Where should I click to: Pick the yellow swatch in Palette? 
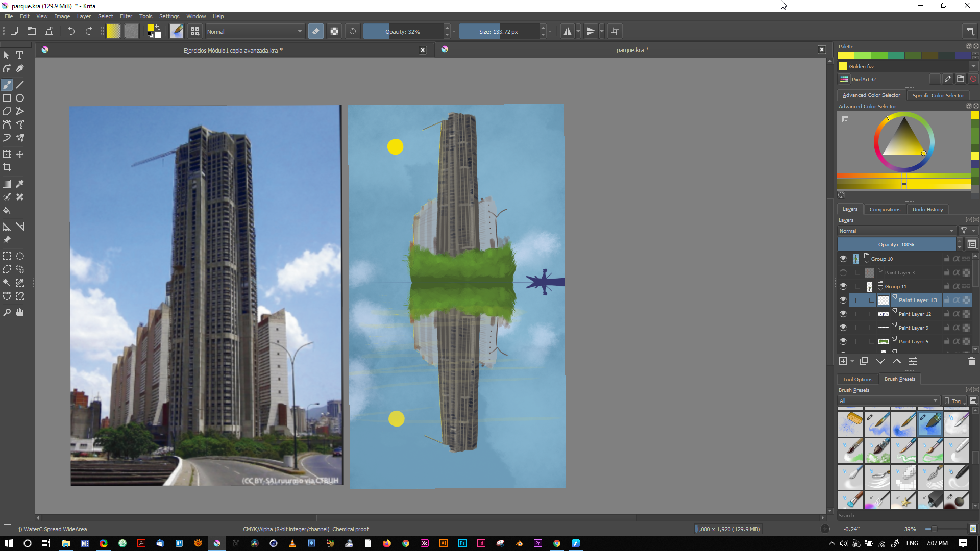pos(846,56)
